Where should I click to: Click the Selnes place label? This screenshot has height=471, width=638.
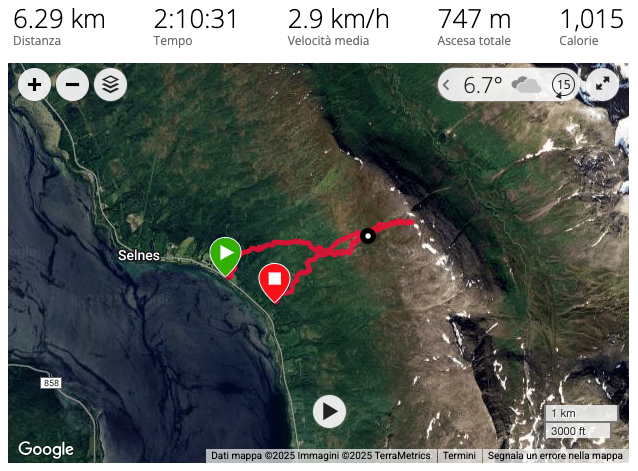tap(139, 255)
